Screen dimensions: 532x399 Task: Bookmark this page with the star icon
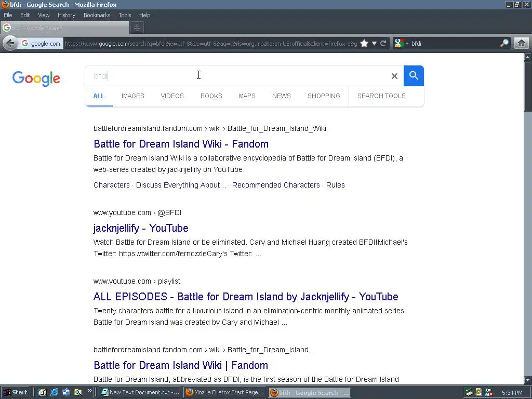pyautogui.click(x=364, y=44)
